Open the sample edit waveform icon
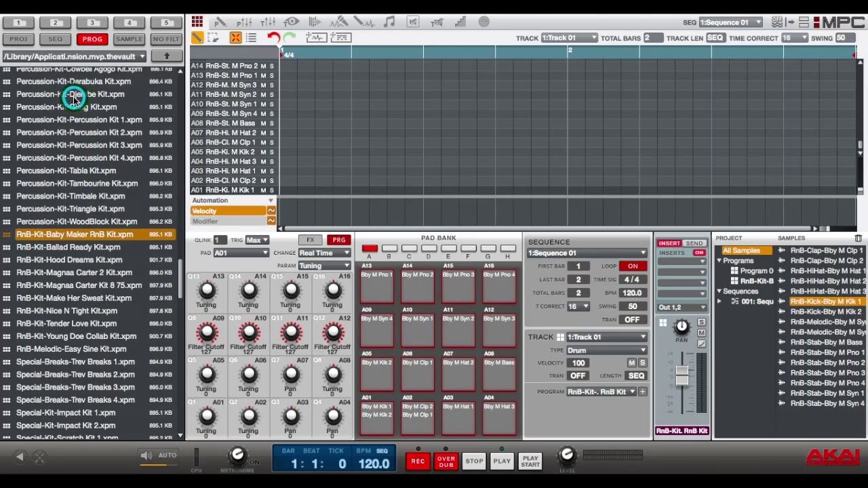Screen dimensions: 868x488 point(364,22)
